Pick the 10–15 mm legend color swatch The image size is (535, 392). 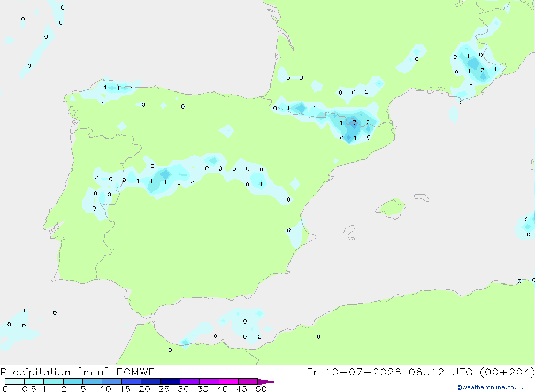(112, 381)
